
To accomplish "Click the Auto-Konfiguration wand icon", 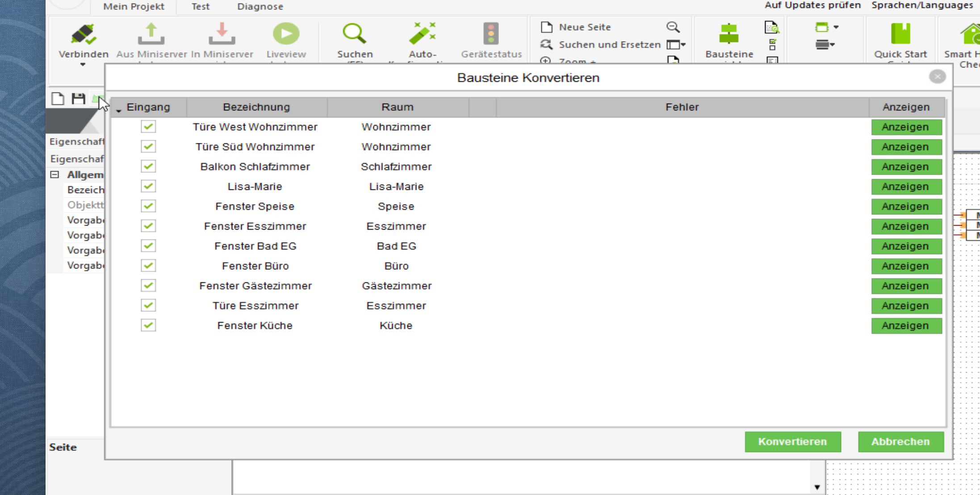I will tap(422, 34).
